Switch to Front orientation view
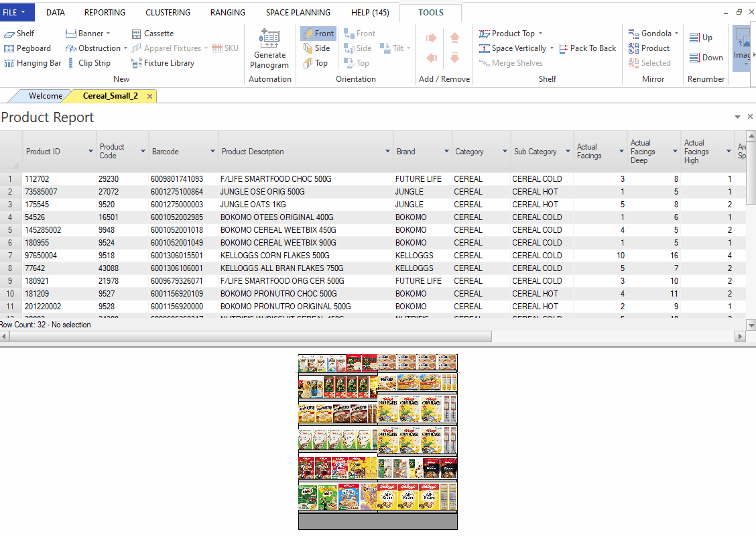Viewport: 756px width, 536px height. 318,34
